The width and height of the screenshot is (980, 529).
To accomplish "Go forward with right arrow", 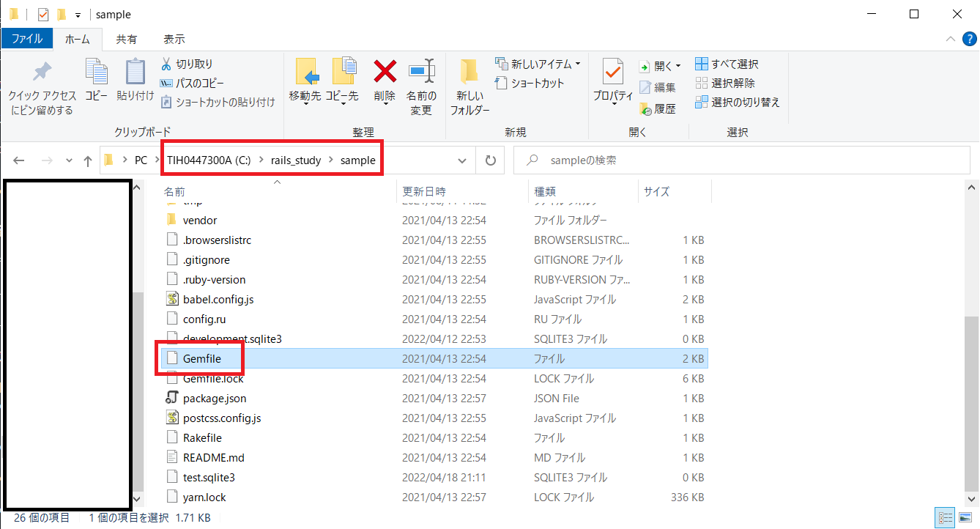I will tap(46, 160).
